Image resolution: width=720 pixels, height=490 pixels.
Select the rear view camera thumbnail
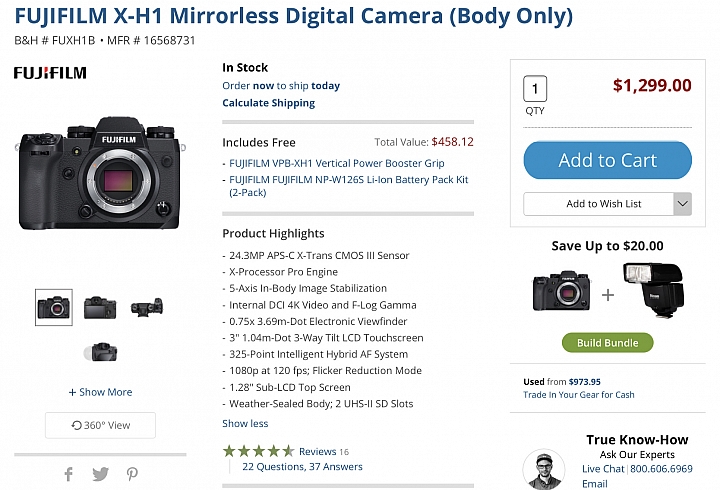100,307
